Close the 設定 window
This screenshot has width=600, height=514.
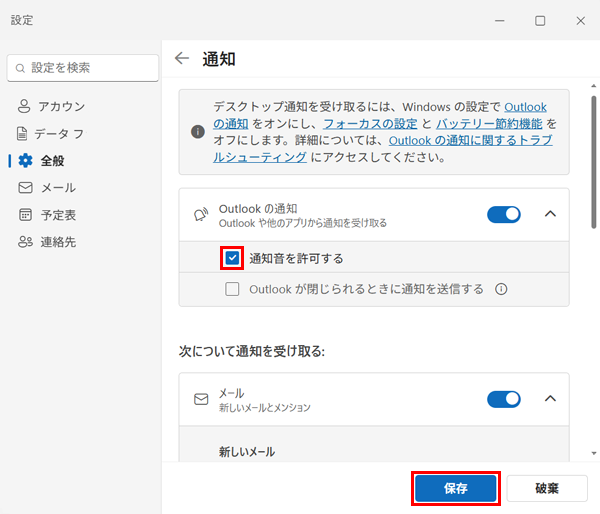[x=580, y=21]
